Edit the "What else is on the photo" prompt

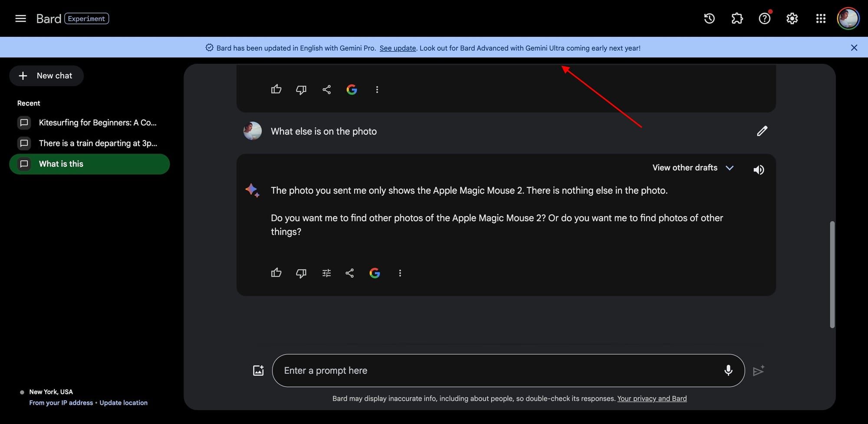click(x=762, y=130)
